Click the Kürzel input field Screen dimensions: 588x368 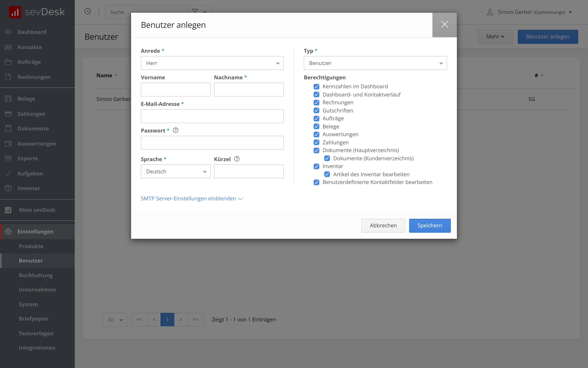click(249, 171)
